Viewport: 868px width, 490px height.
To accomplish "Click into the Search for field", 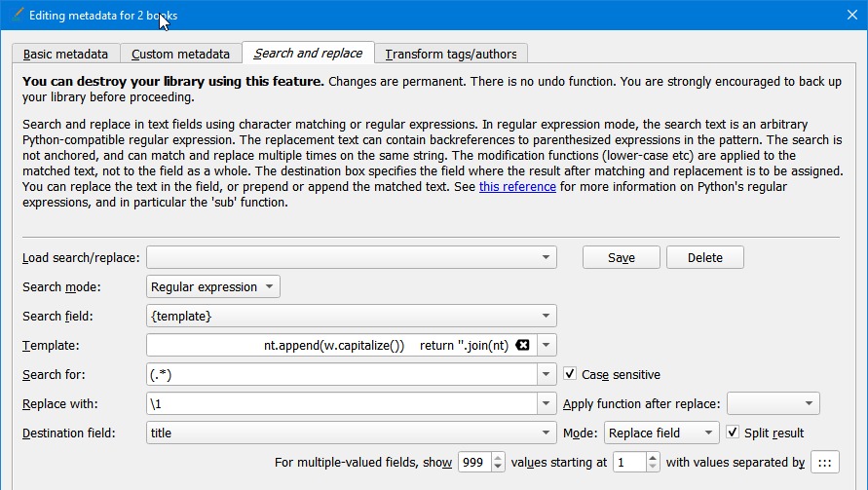I will [341, 374].
